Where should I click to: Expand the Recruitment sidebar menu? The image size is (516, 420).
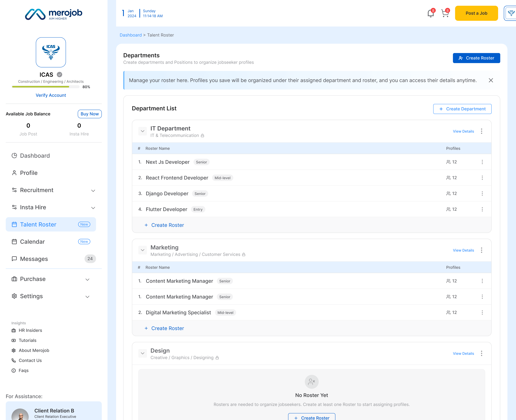click(93, 191)
